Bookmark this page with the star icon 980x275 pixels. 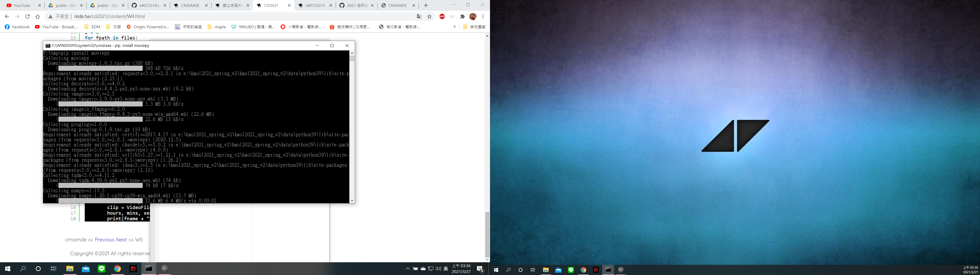[x=430, y=16]
